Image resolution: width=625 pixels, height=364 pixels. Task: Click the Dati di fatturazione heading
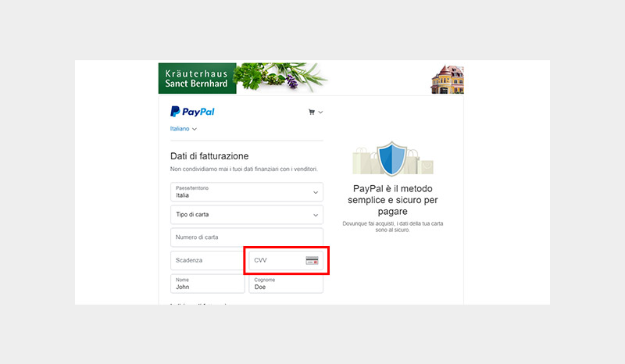tap(209, 156)
